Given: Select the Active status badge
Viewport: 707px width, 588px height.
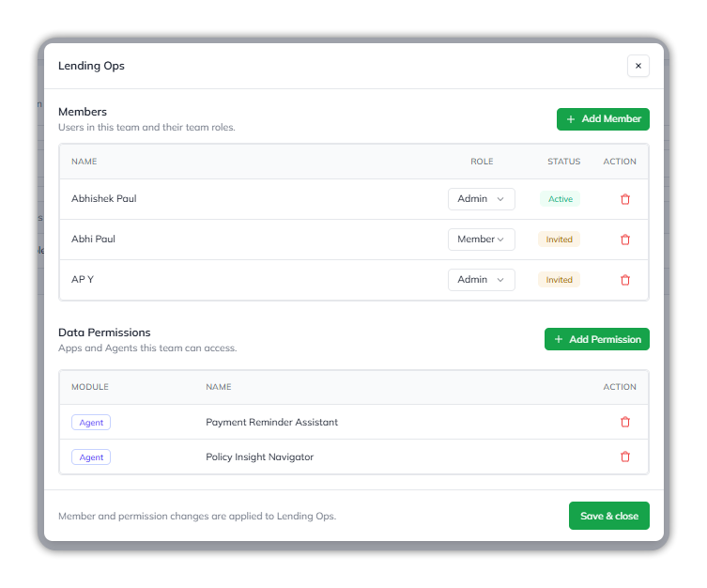Looking at the screenshot, I should click(560, 199).
